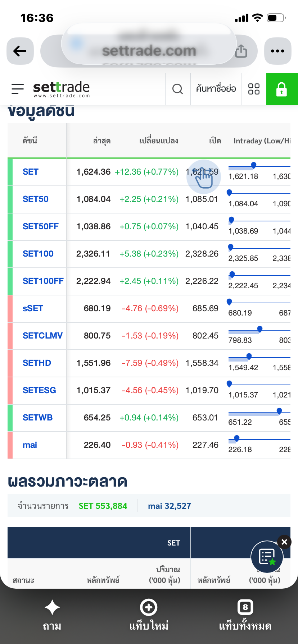Open the SET100 index link
Viewport: 298px width, 644px height.
pos(38,254)
